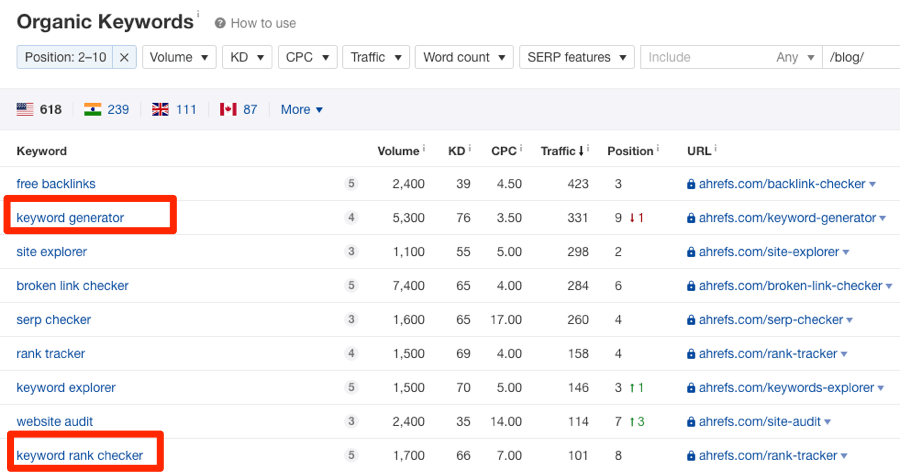Open the ahrefs.com/broken-link-checker URL link

pos(790,285)
